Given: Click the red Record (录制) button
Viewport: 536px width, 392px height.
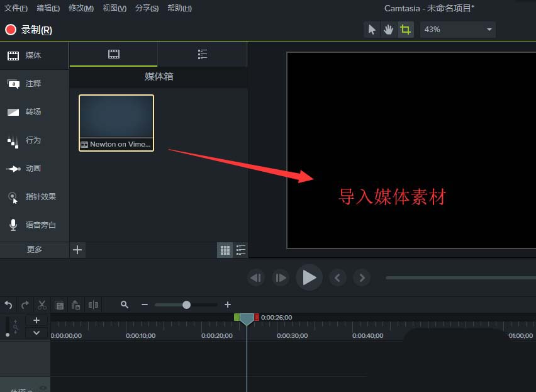Looking at the screenshot, I should click(29, 30).
